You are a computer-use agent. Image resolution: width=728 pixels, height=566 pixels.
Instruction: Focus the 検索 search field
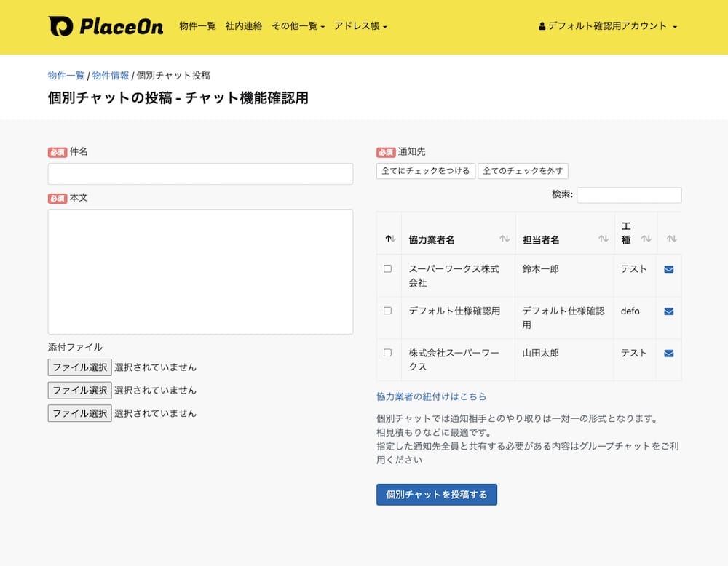point(629,195)
